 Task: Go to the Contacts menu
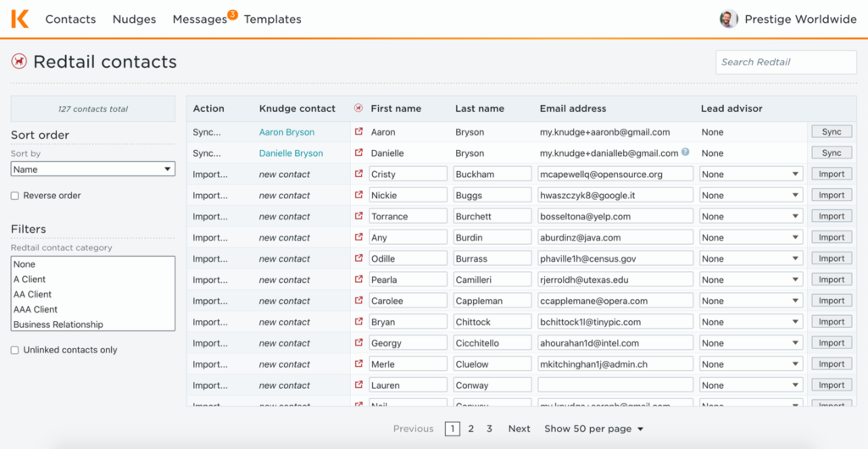pos(71,19)
